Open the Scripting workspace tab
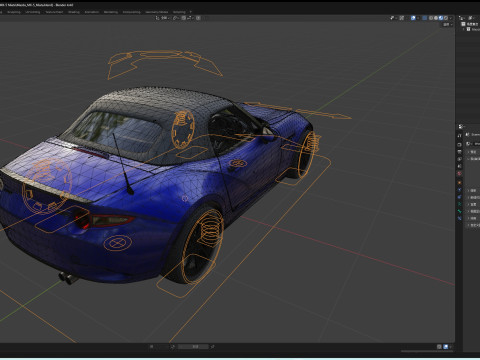The height and width of the screenshot is (360, 480). (x=179, y=12)
